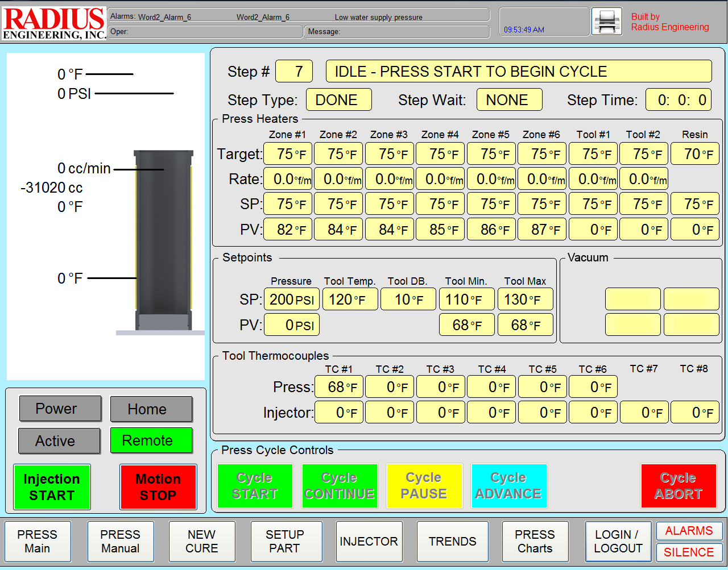Silence alarms with the SILENCE button
The image size is (728, 570).
coord(689,552)
